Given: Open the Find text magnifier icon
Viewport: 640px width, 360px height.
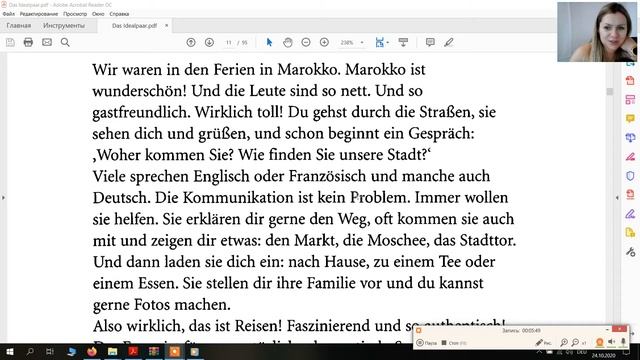Looking at the screenshot, I should click(65, 42).
